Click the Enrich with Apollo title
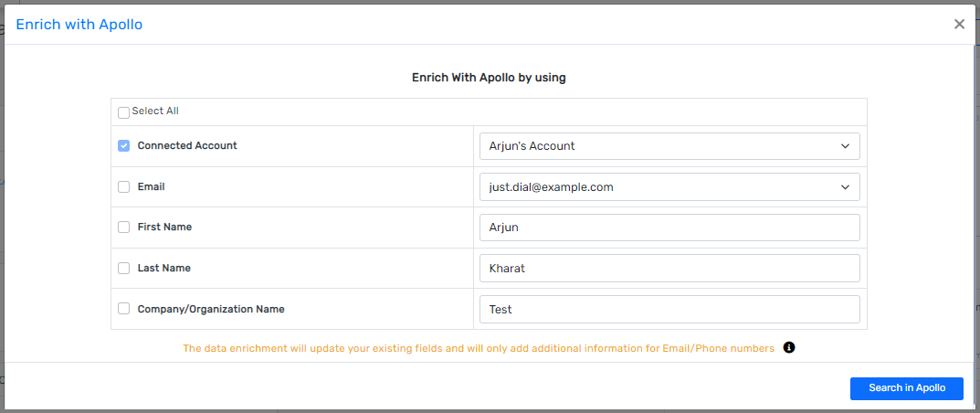This screenshot has width=980, height=413. coord(79,25)
